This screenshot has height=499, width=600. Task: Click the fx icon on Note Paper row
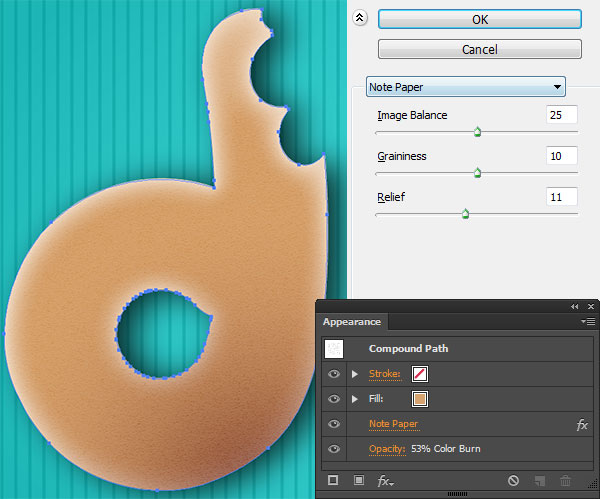582,425
